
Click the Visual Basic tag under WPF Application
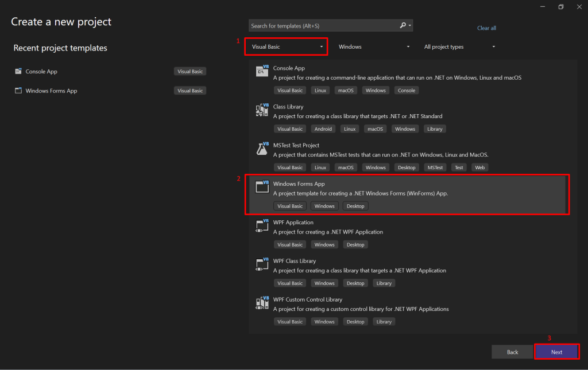pos(290,244)
